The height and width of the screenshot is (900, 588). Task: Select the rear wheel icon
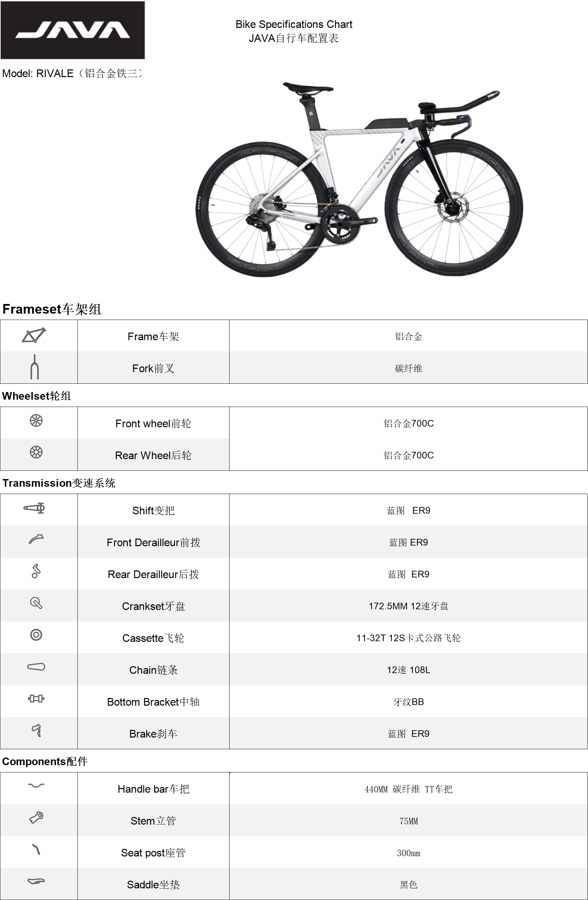36,452
